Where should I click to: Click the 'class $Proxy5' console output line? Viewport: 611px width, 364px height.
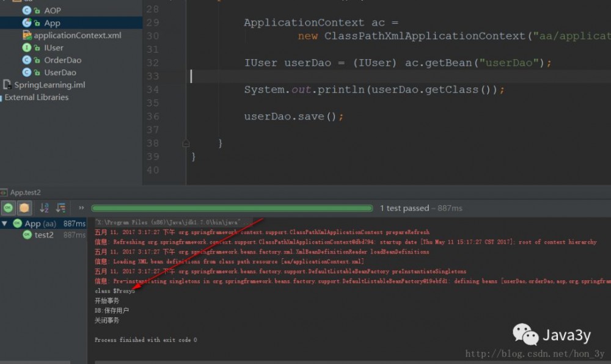(115, 291)
